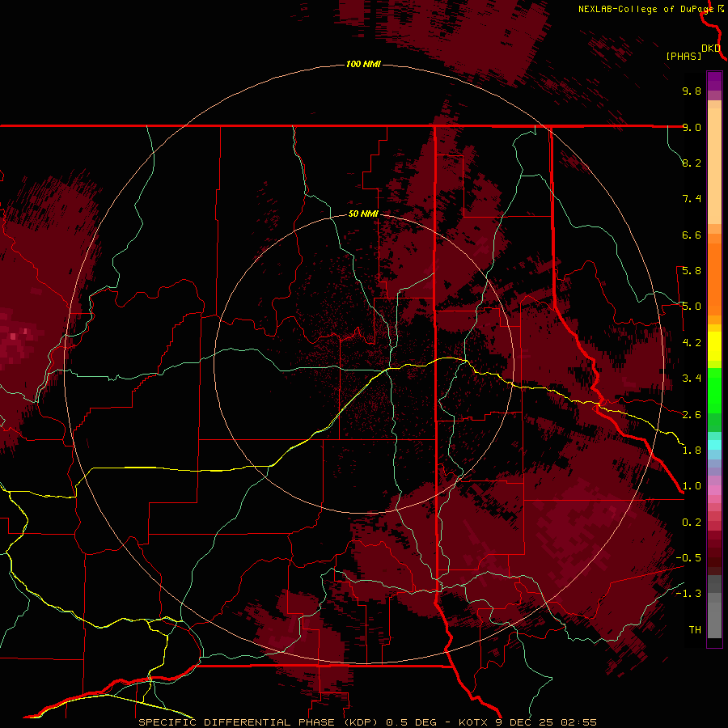Click the -1.3 value on the color scale
728x728 pixels.
[688, 594]
